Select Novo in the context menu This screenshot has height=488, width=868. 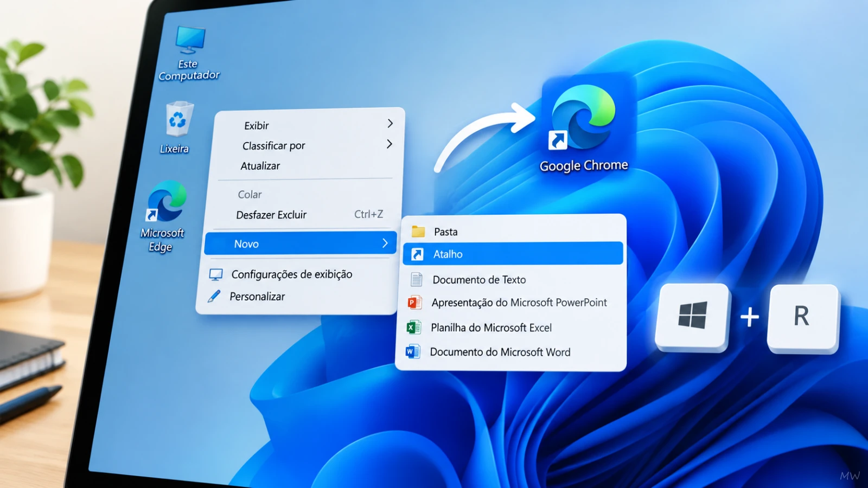coord(301,243)
